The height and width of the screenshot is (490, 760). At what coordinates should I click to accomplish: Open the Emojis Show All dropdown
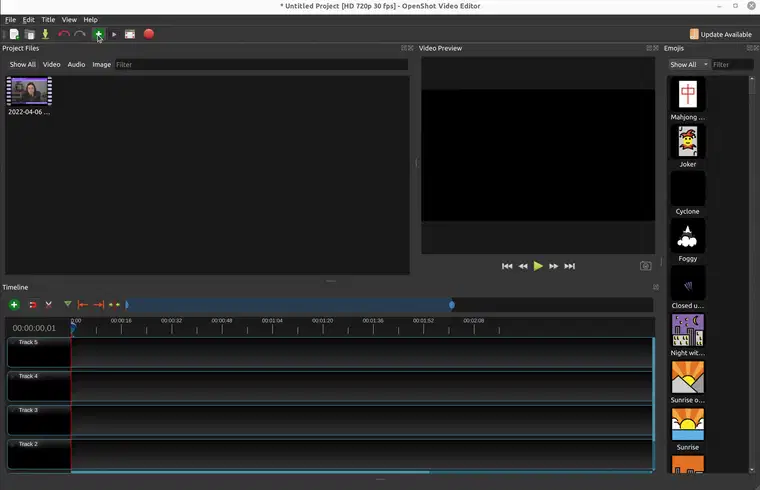689,64
